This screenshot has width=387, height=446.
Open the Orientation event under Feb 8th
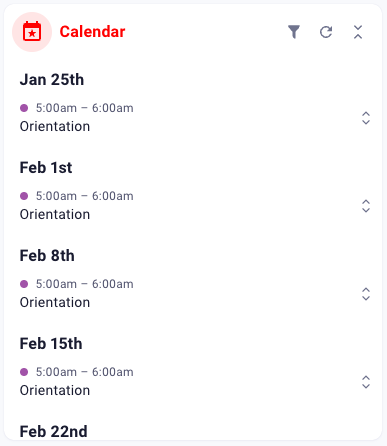[55, 302]
